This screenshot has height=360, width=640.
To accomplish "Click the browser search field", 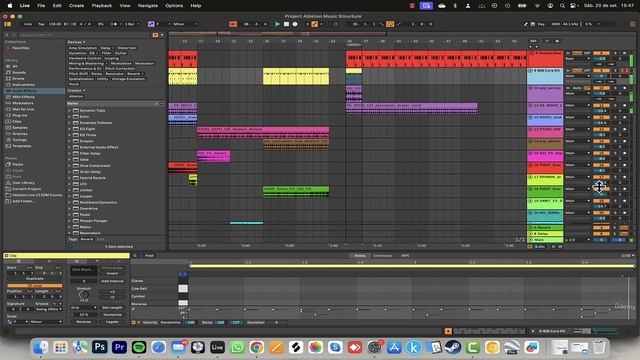I will click(85, 35).
